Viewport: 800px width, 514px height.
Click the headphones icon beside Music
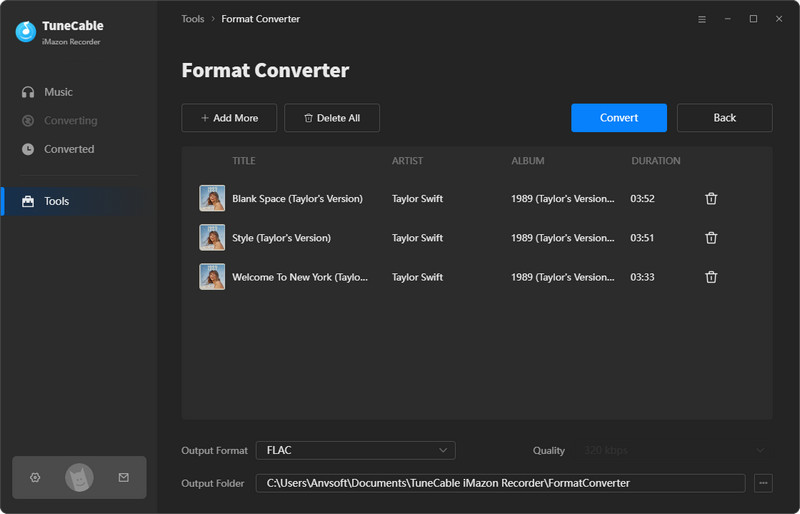point(28,92)
